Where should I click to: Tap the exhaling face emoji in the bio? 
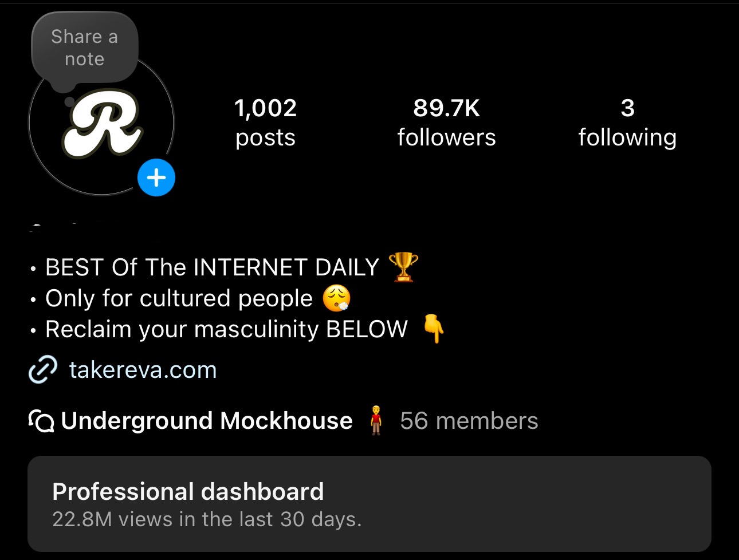337,298
